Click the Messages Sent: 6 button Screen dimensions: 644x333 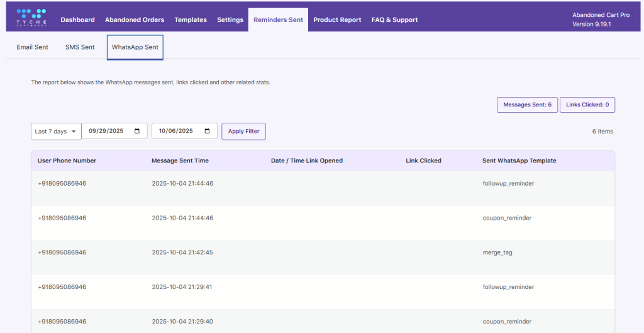pos(527,104)
